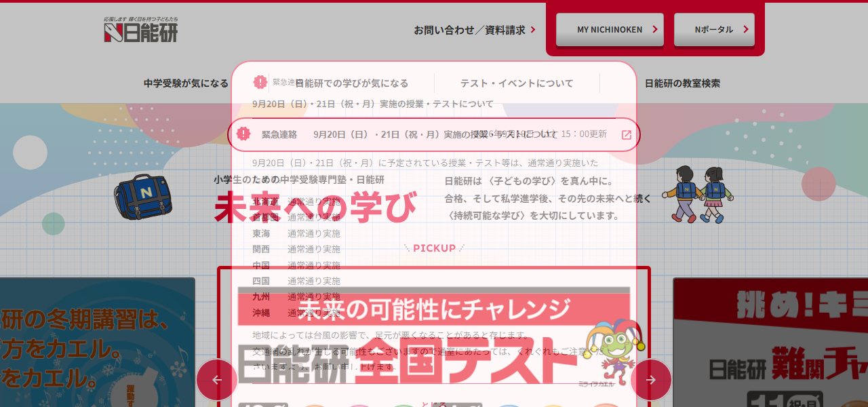Image resolution: width=868 pixels, height=407 pixels.
Task: Click the 四国 通常通り実施 row
Action: click(296, 281)
